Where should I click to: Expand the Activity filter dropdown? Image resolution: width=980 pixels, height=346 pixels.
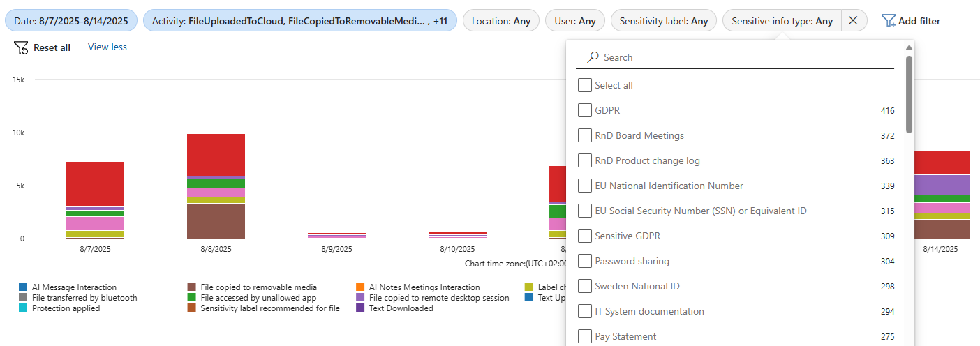coord(299,21)
